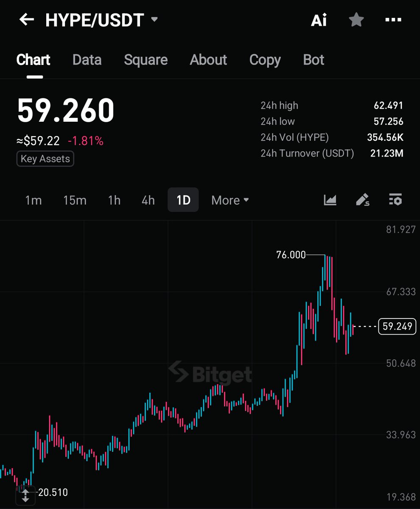420x509 pixels.
Task: Tap the large 59.260 price
Action: point(66,111)
